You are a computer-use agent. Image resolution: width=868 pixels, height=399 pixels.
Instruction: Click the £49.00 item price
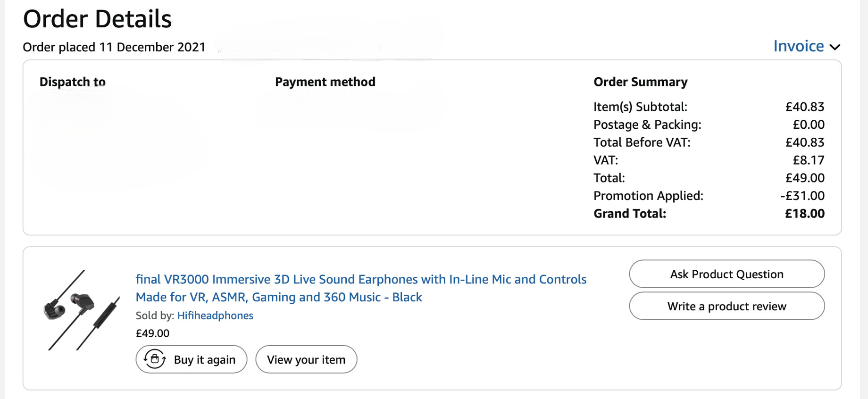pyautogui.click(x=152, y=333)
